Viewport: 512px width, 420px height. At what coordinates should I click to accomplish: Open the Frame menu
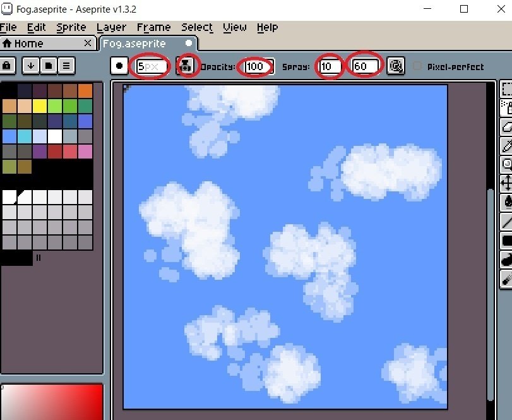[x=153, y=27]
